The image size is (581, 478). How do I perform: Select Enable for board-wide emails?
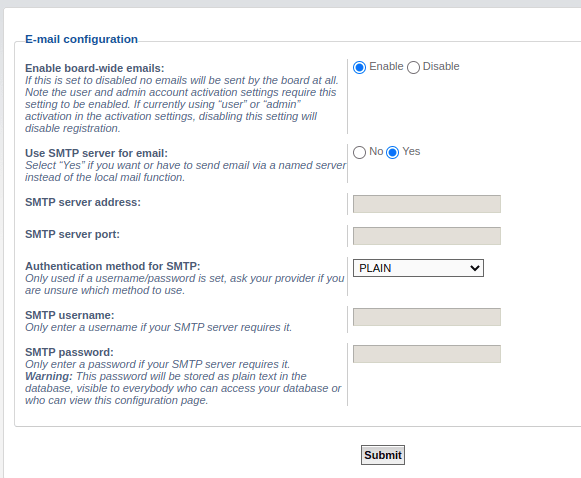tap(359, 67)
